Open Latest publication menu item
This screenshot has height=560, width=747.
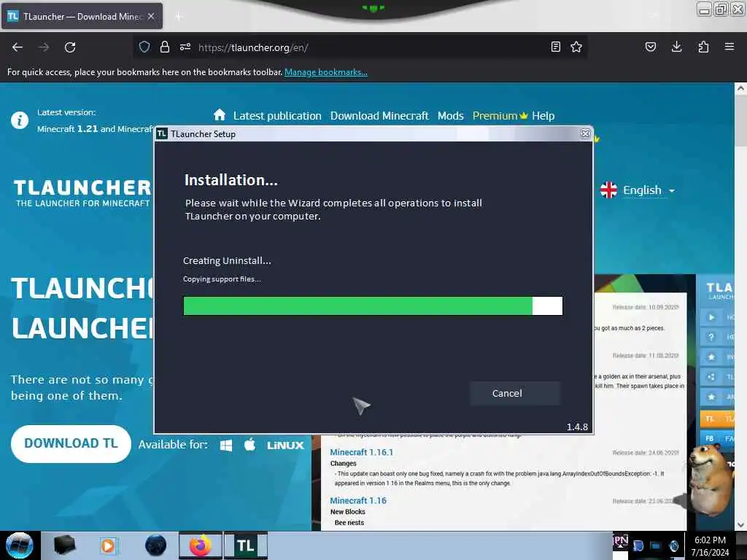coord(277,116)
